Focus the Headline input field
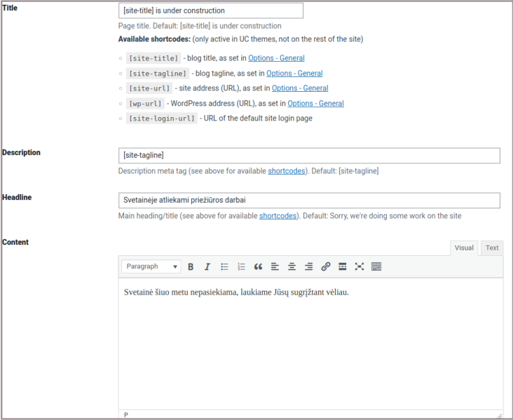The width and height of the screenshot is (513, 420). [x=309, y=200]
